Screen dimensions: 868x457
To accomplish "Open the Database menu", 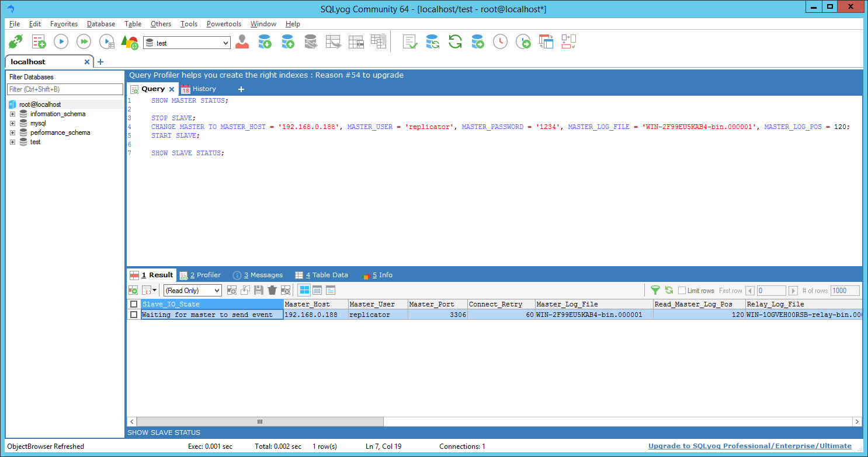I will (x=101, y=24).
